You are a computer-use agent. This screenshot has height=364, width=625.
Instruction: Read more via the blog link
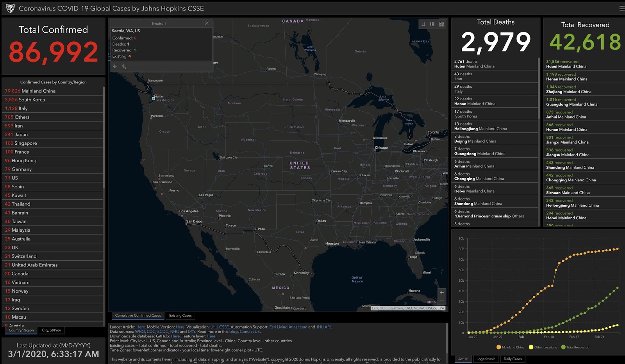click(233, 332)
